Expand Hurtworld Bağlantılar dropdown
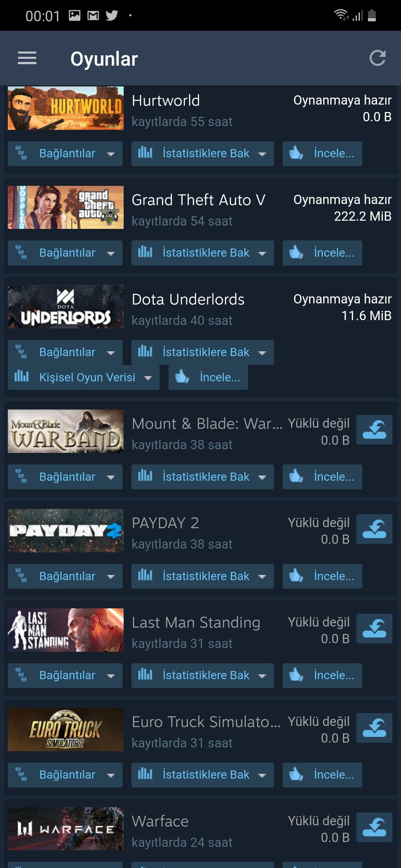This screenshot has width=401, height=868. coord(65,154)
